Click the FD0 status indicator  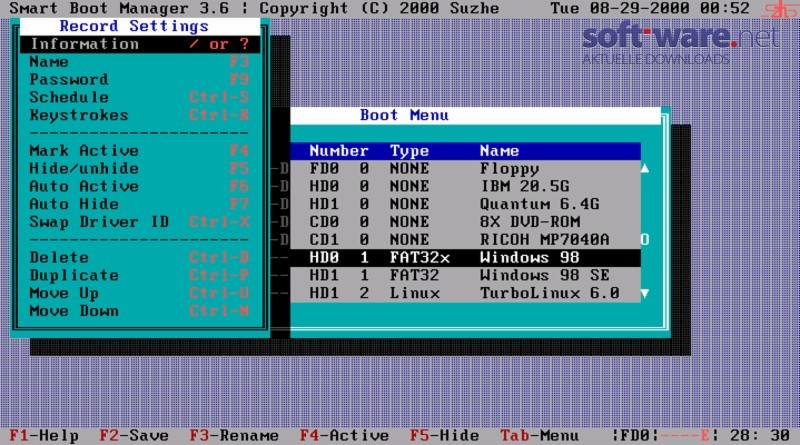point(635,435)
